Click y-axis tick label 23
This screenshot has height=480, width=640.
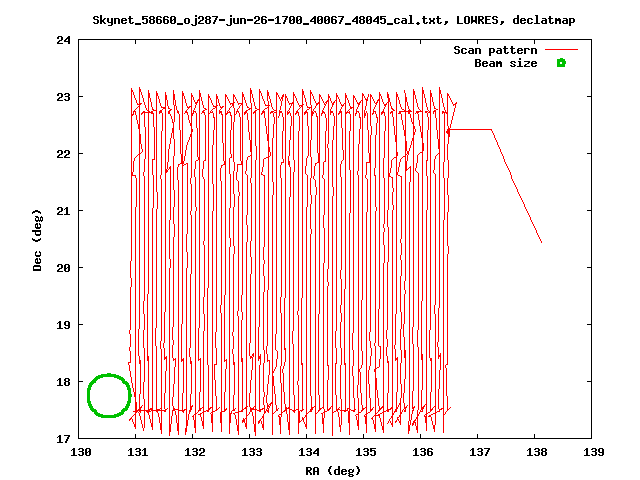(64, 97)
